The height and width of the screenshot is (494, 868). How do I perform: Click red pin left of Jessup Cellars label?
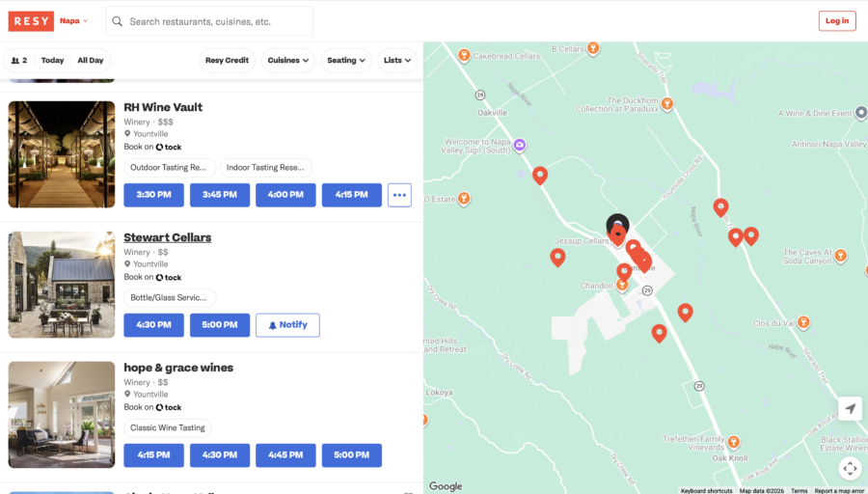[557, 257]
